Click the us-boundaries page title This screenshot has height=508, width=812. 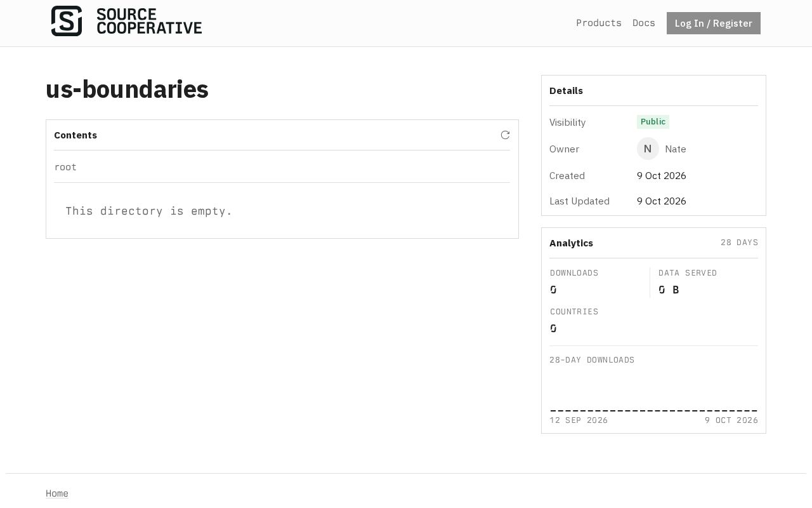click(x=127, y=90)
